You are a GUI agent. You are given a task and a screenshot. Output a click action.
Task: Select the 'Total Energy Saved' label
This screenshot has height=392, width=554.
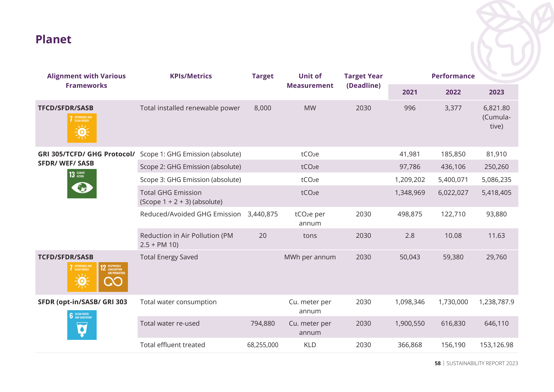click(169, 257)
